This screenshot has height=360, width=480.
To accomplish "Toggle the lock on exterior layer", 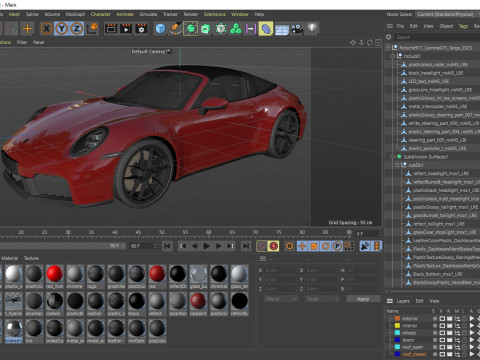I will point(464,319).
